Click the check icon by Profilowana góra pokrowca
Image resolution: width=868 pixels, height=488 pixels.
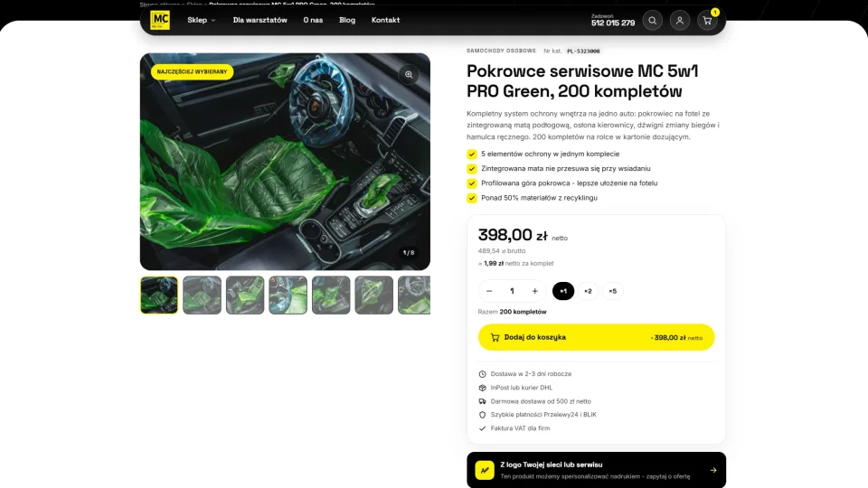pyautogui.click(x=472, y=183)
